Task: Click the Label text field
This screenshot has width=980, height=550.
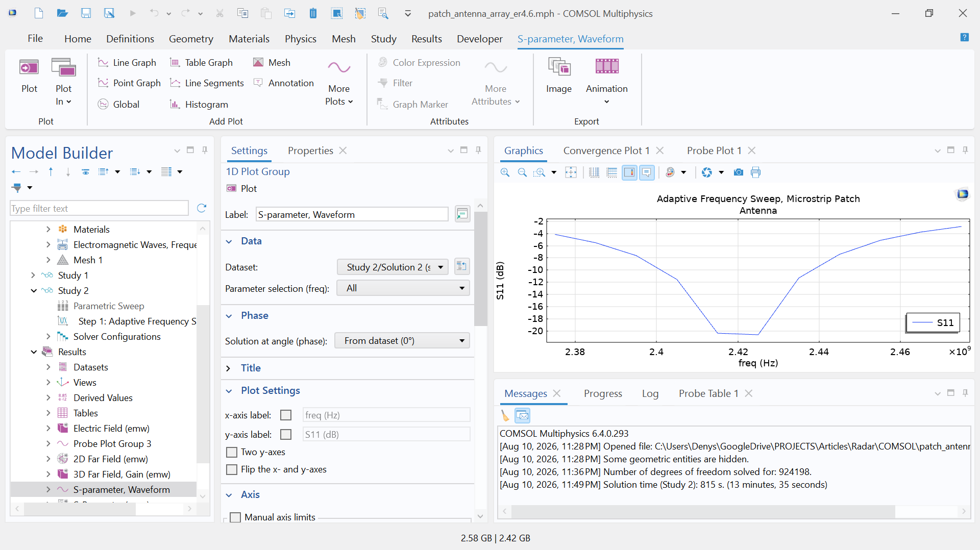Action: tap(352, 215)
